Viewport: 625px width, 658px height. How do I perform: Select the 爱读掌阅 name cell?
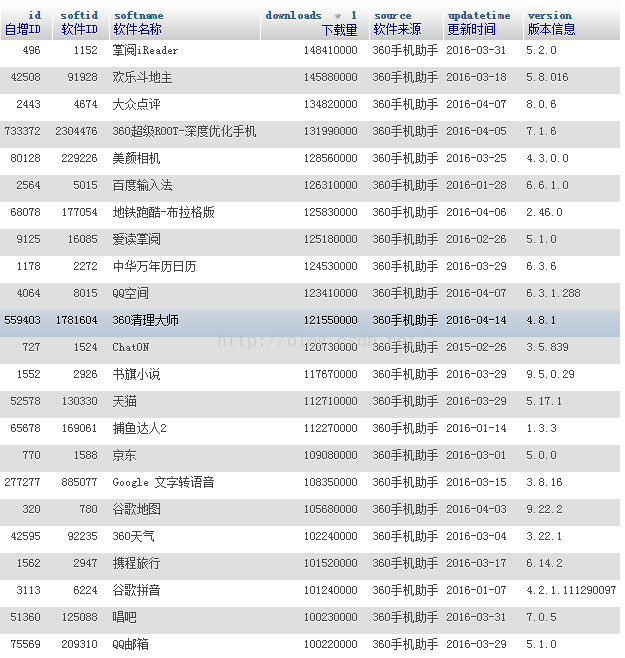point(136,239)
